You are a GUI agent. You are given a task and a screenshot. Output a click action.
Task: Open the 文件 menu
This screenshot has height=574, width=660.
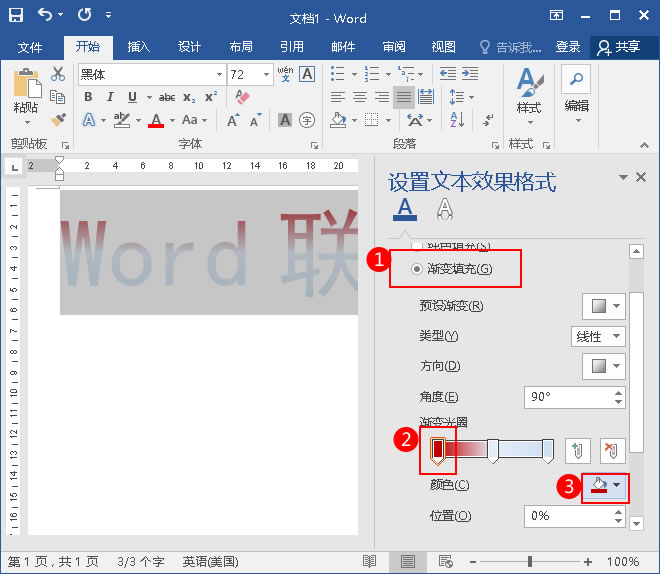point(29,47)
